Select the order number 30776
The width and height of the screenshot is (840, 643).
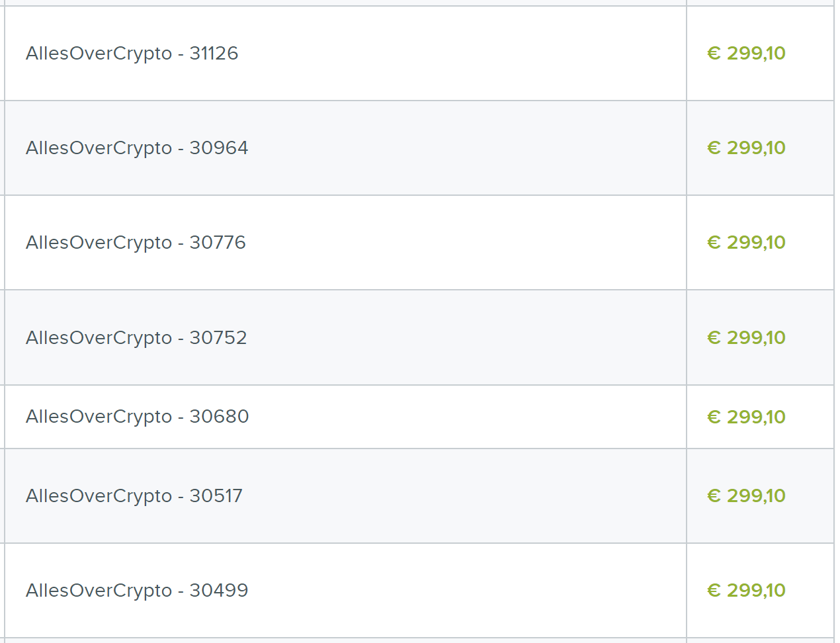[x=218, y=242]
